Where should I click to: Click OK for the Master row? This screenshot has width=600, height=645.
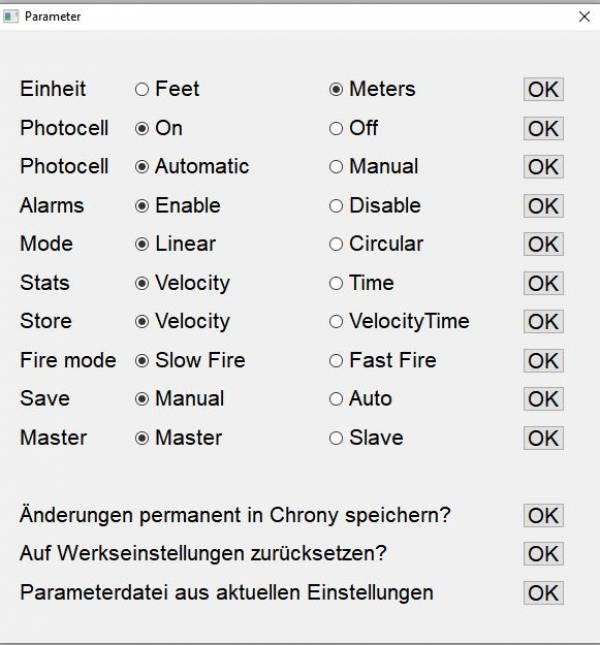(543, 438)
